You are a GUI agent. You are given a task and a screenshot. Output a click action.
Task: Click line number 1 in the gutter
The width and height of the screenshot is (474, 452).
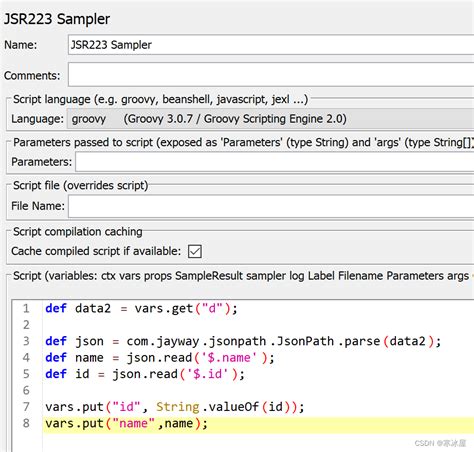tap(26, 308)
